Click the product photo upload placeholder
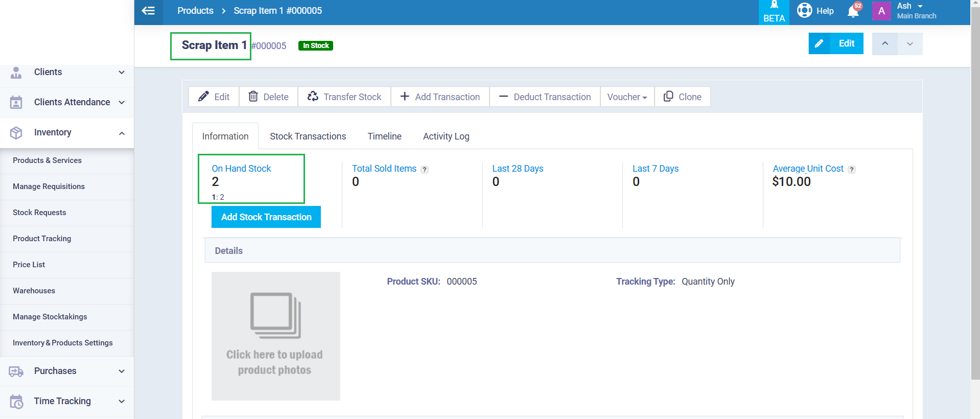980x419 pixels. pos(275,336)
